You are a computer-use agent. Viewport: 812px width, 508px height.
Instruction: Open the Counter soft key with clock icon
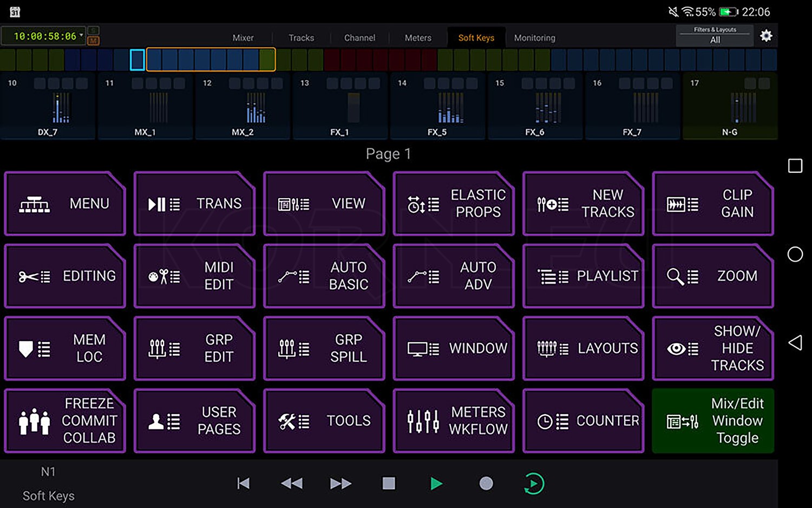583,420
